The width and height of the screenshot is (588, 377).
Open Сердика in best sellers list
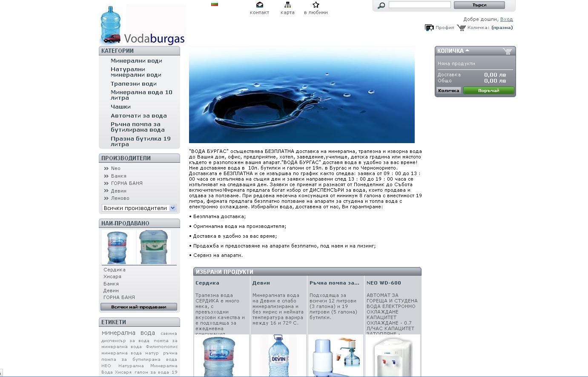tap(115, 270)
